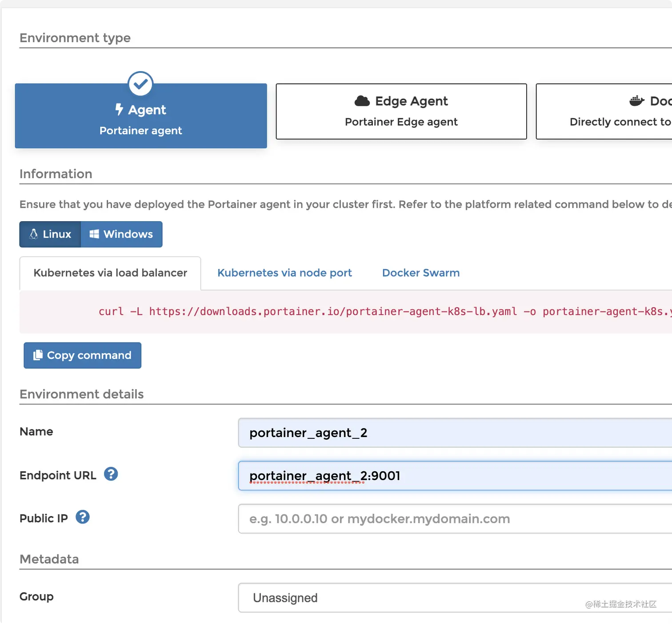
Task: Show help tooltip for Endpoint URL
Action: tap(111, 474)
